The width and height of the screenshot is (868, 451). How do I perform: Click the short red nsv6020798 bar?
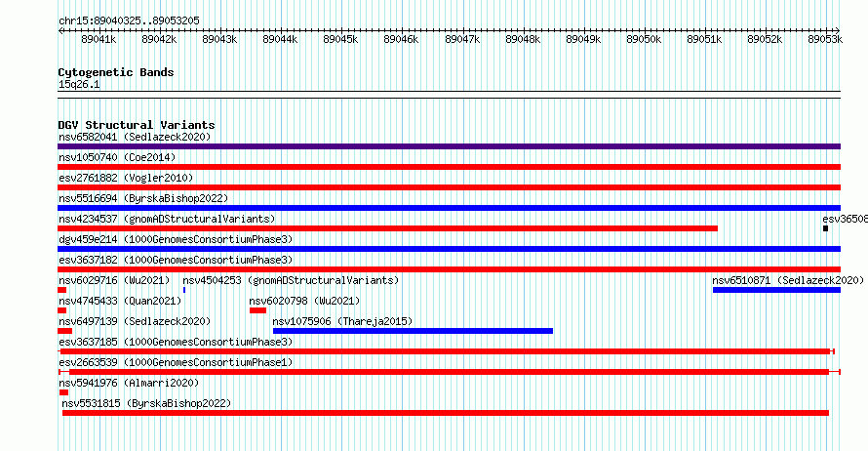[258, 310]
